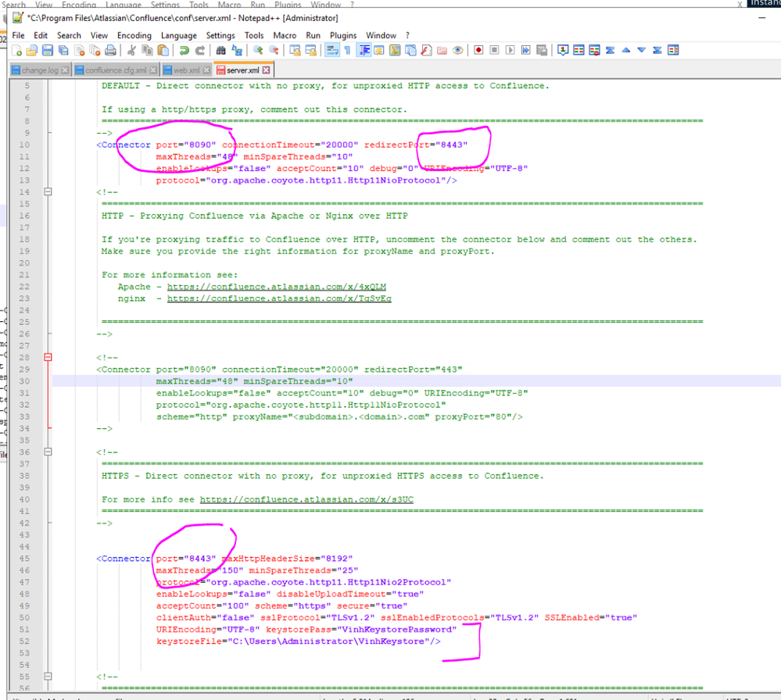Open Folder as Workspace toolbar icon
Screen dimensions: 781x700
point(442,50)
